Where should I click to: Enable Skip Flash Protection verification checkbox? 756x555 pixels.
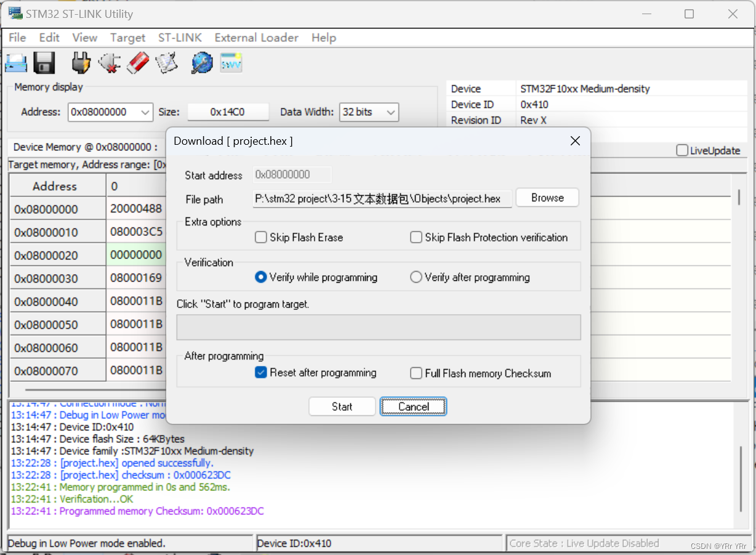(416, 237)
